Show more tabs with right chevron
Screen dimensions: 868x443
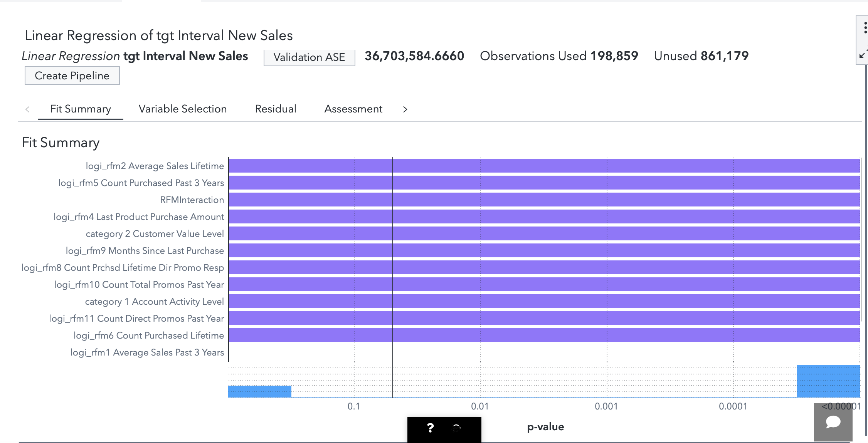(x=405, y=109)
